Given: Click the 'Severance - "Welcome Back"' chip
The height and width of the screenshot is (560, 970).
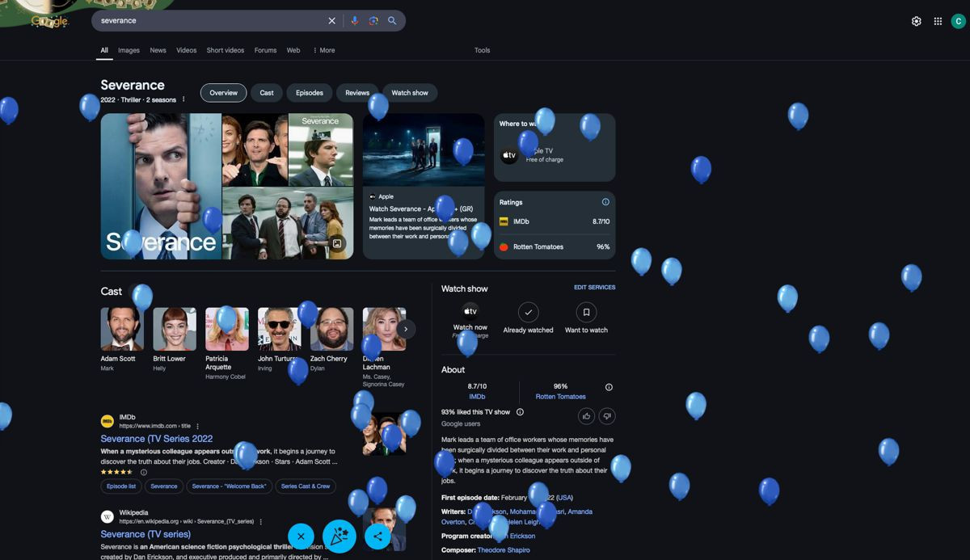Looking at the screenshot, I should pyautogui.click(x=229, y=486).
